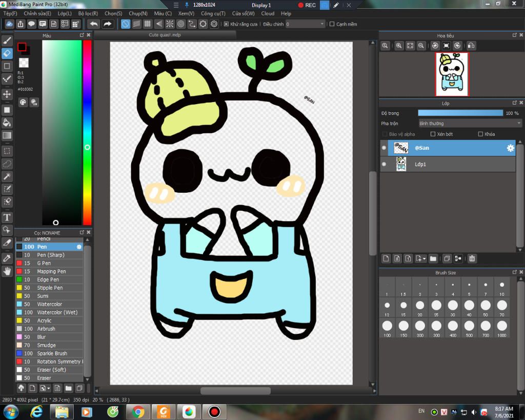Select the Hand tool
525x420 pixels.
7,271
